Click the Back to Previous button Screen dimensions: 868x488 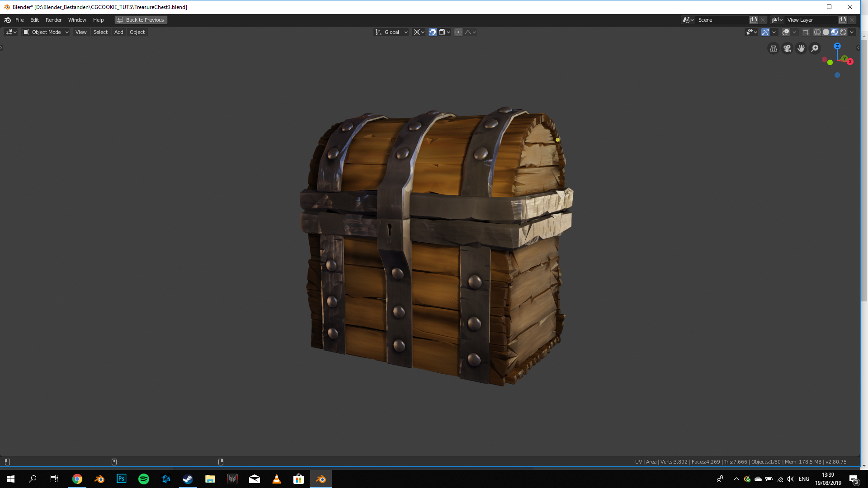click(141, 20)
